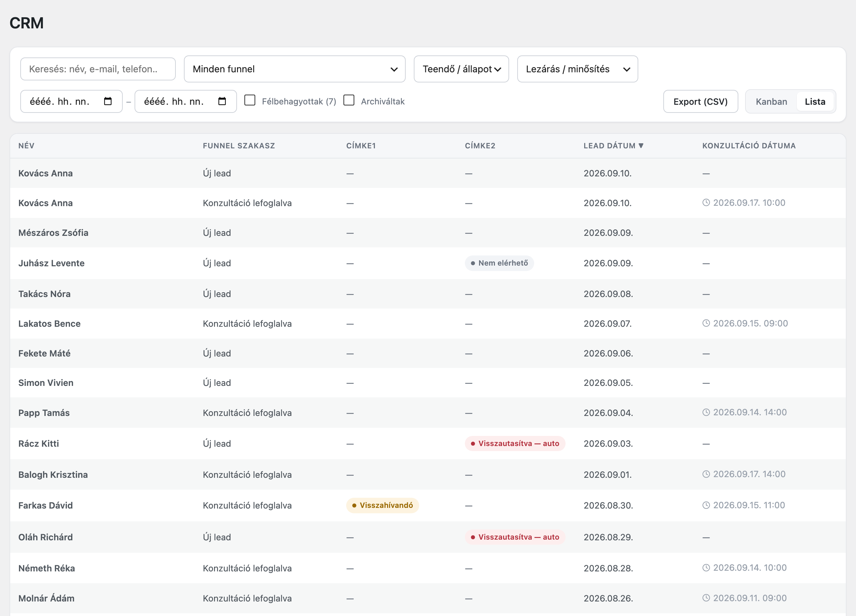856x616 pixels.
Task: Tick the Archiváltak checkbox
Action: click(x=349, y=100)
